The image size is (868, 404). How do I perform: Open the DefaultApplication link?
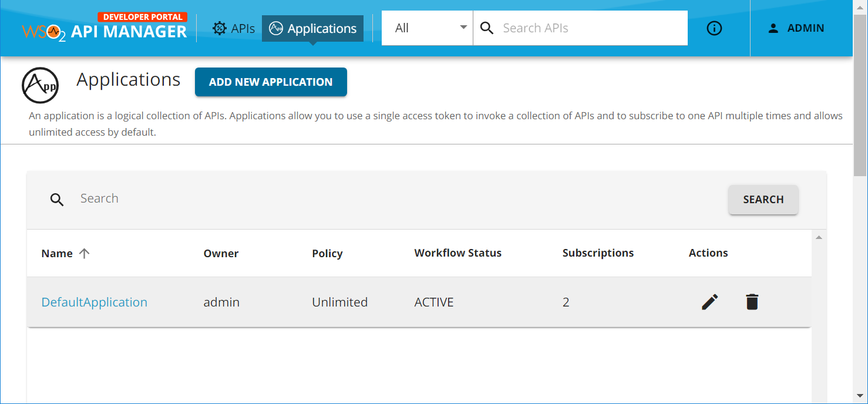click(x=94, y=302)
